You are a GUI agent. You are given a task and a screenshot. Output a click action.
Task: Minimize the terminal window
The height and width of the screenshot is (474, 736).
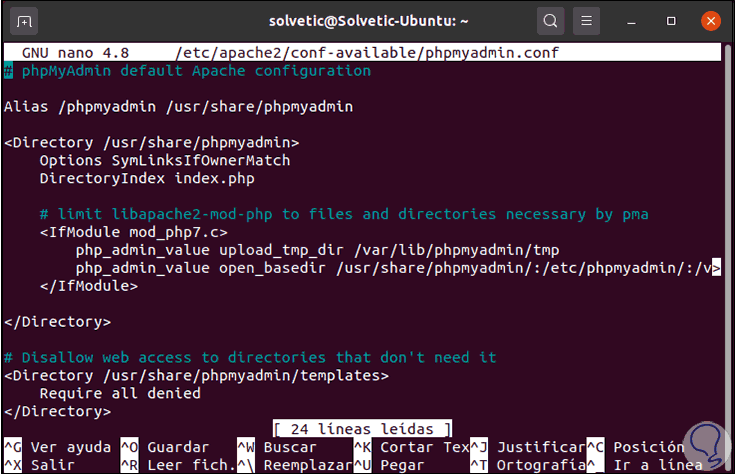click(x=631, y=22)
